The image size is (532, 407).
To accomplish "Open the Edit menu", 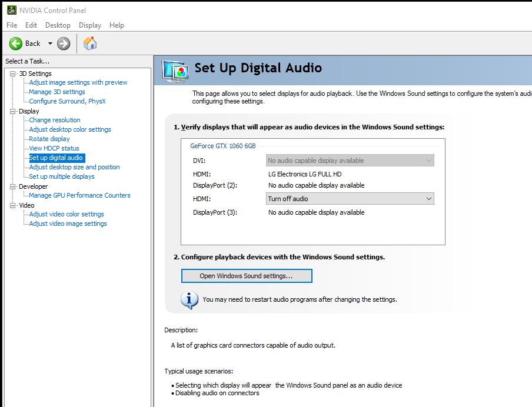I will pos(31,25).
